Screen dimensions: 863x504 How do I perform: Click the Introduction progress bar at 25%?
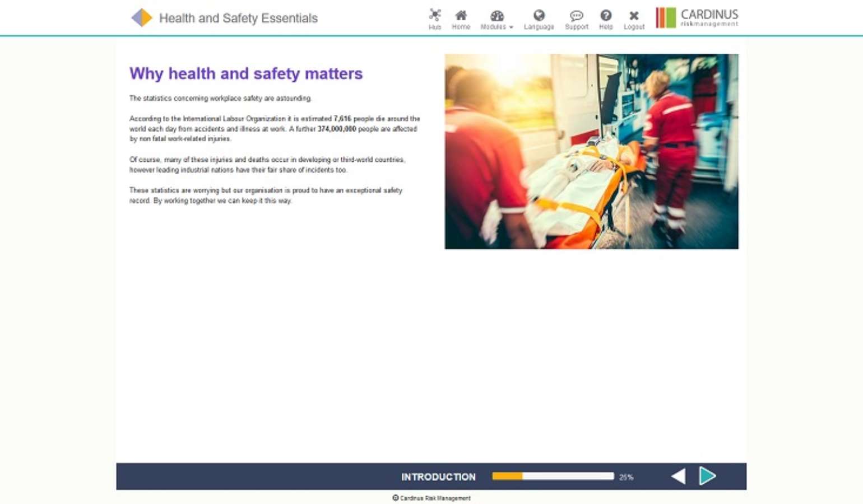(552, 476)
